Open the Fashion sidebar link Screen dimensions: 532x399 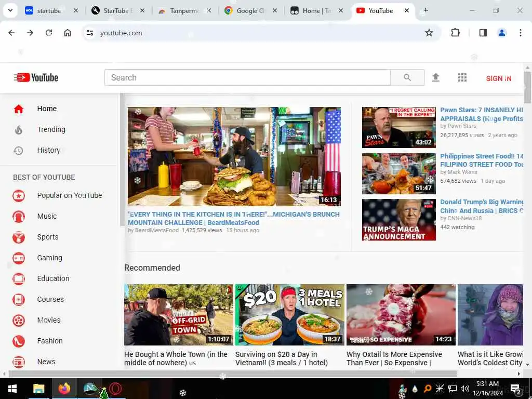coord(50,341)
